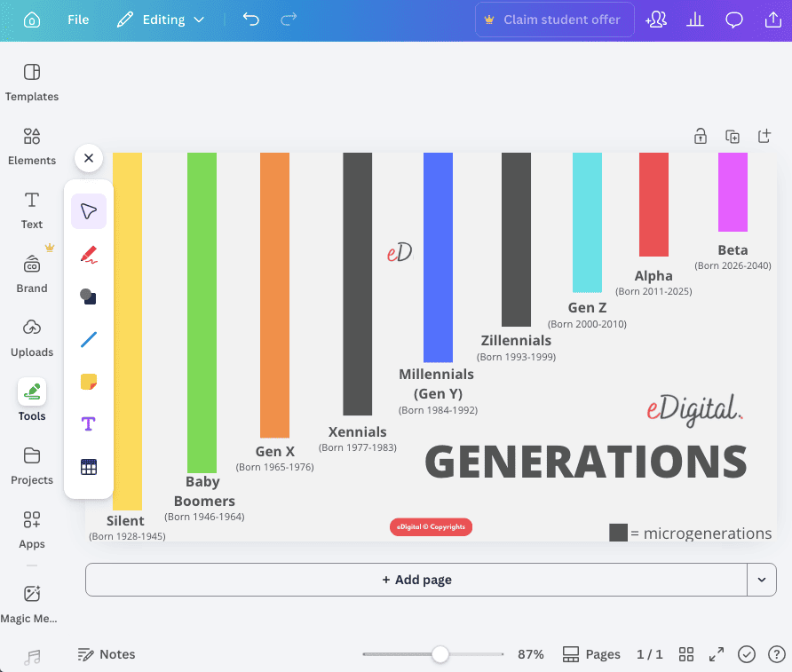Select the GENERATIONS heading text
792x672 pixels.
coord(586,462)
